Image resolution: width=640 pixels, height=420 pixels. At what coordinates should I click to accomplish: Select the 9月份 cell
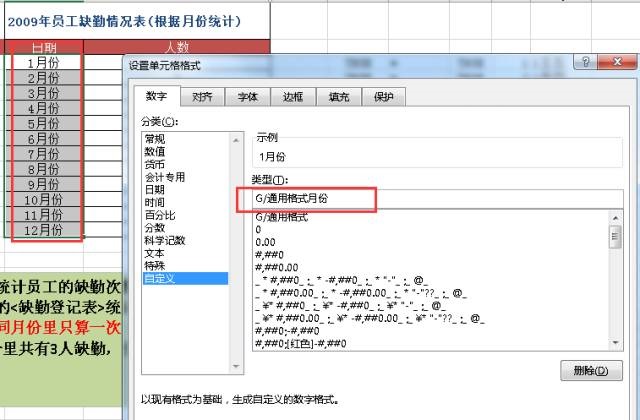(x=44, y=184)
